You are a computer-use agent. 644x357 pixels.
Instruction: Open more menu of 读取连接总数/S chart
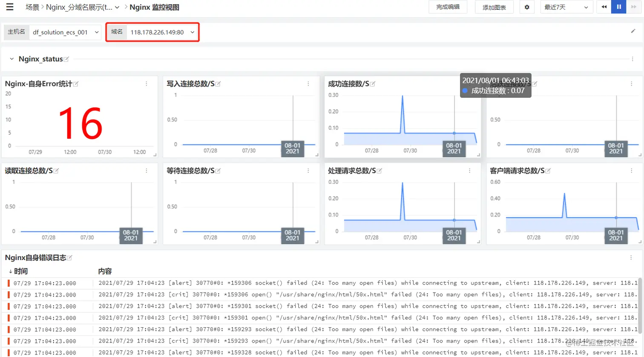tap(147, 171)
